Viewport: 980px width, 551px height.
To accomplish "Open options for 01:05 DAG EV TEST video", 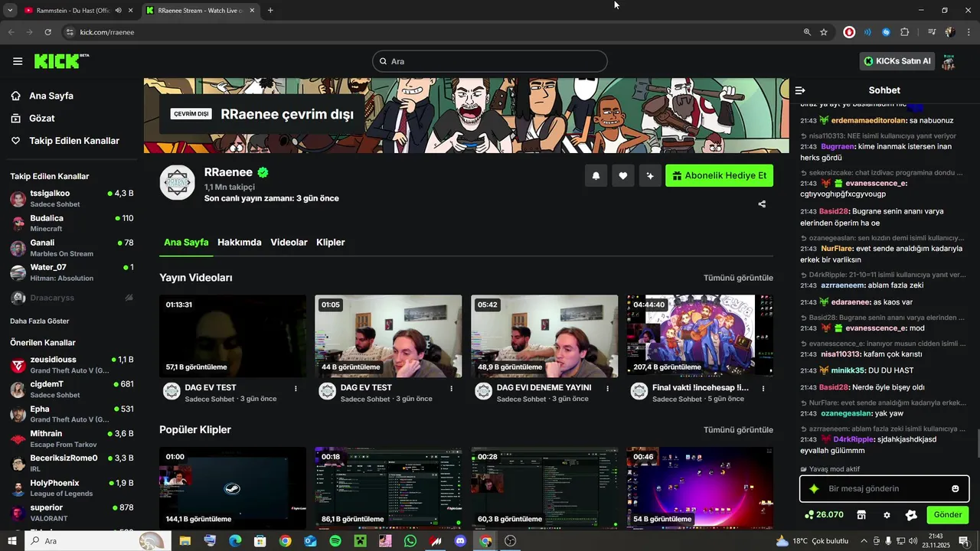I will coord(451,389).
